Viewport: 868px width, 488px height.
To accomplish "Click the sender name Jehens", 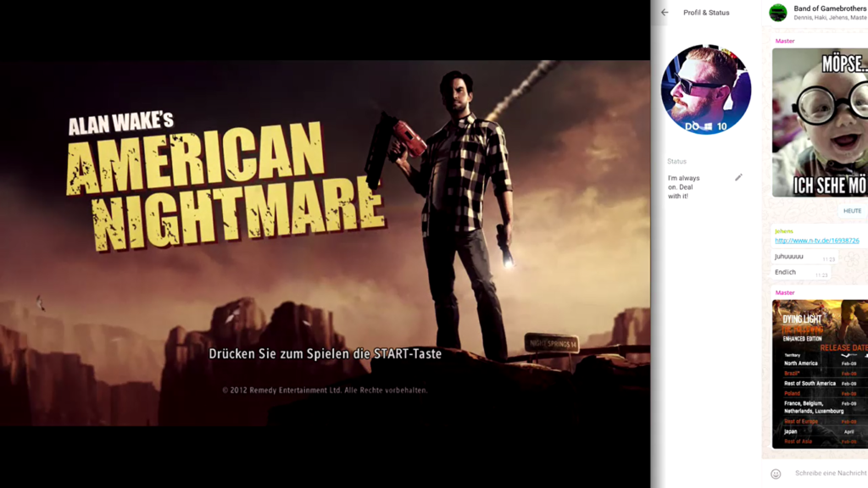I will (x=785, y=230).
